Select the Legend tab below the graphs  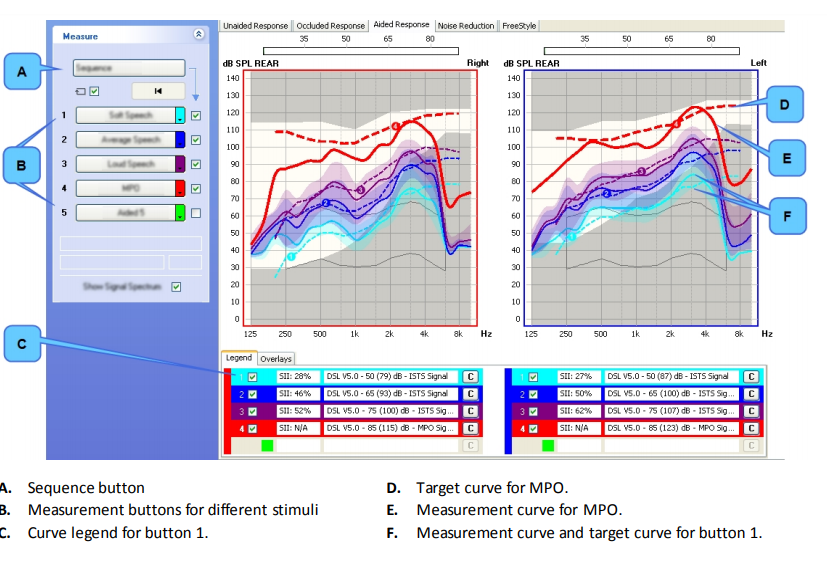[239, 358]
